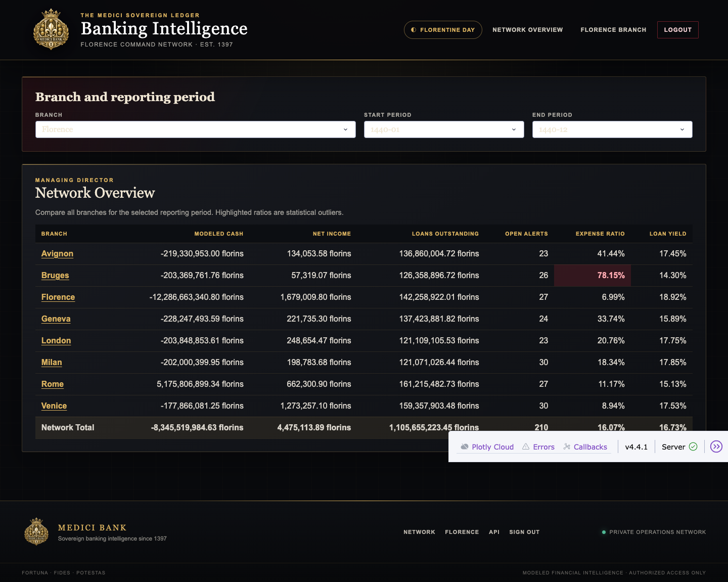728x582 pixels.
Task: Open the Venice branch link
Action: 54,406
